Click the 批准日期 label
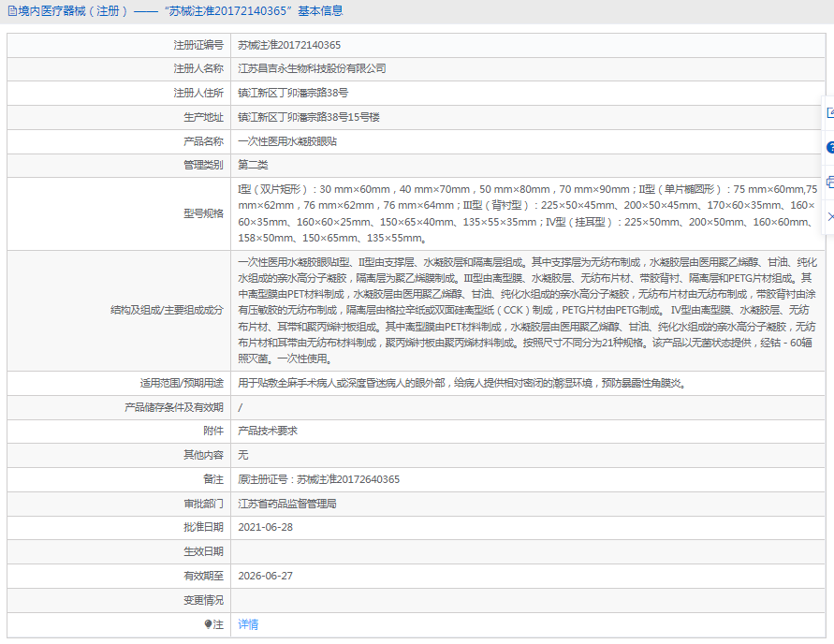Viewport: 834px width, 644px height. 204,527
